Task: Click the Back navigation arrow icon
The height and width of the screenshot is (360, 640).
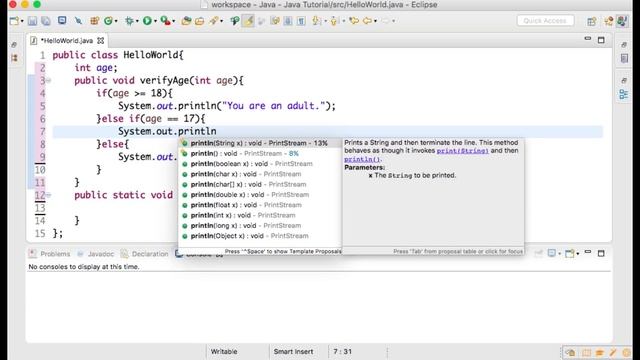Action: pos(367,21)
